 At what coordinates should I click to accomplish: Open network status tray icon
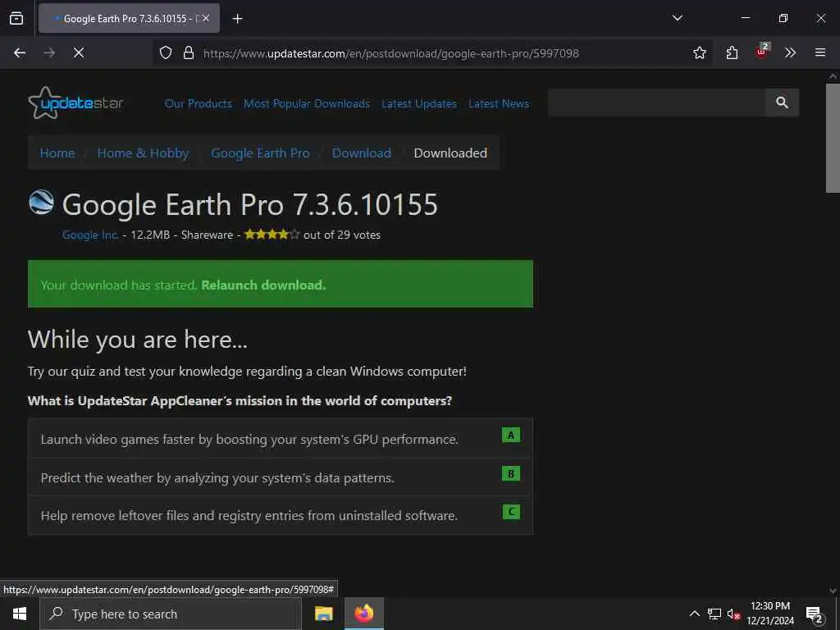pyautogui.click(x=714, y=614)
